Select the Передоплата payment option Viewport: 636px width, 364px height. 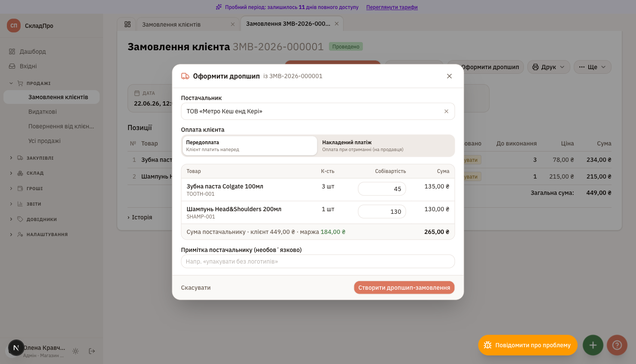250,146
